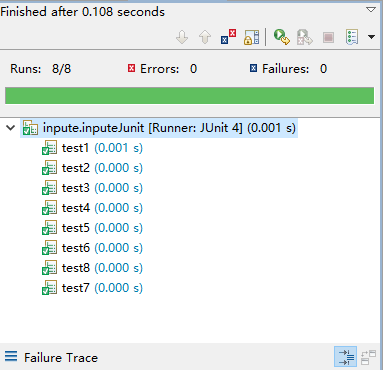
Task: Compare actual with expected result button
Action: 369,357
